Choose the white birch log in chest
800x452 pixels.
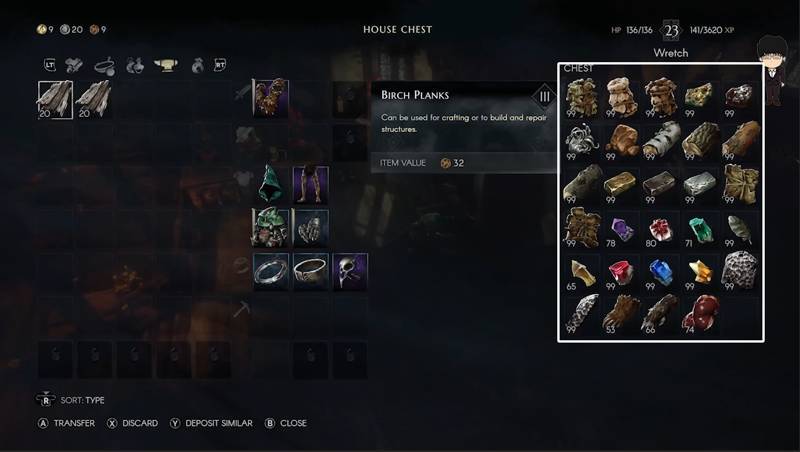tap(661, 141)
